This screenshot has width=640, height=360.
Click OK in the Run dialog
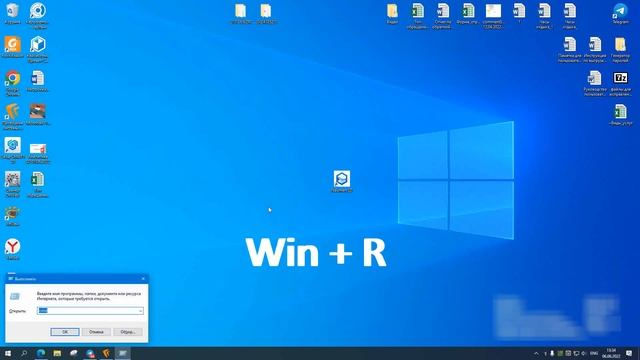click(65, 332)
